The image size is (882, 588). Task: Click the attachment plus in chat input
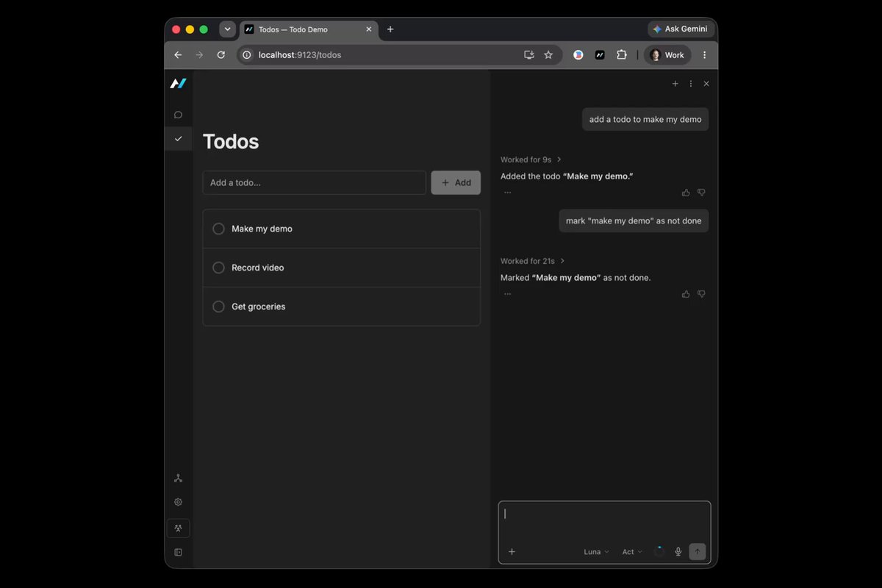[x=512, y=551]
